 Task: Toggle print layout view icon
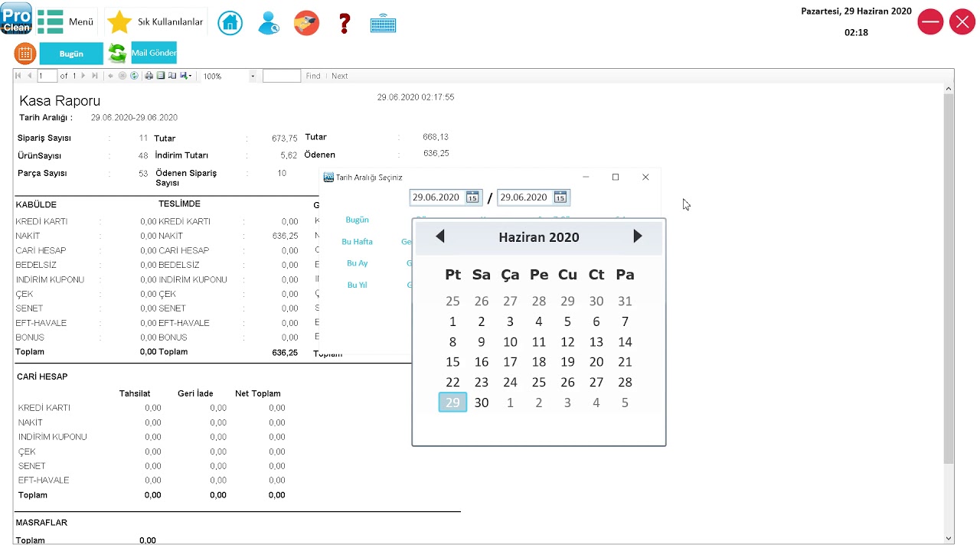point(161,76)
